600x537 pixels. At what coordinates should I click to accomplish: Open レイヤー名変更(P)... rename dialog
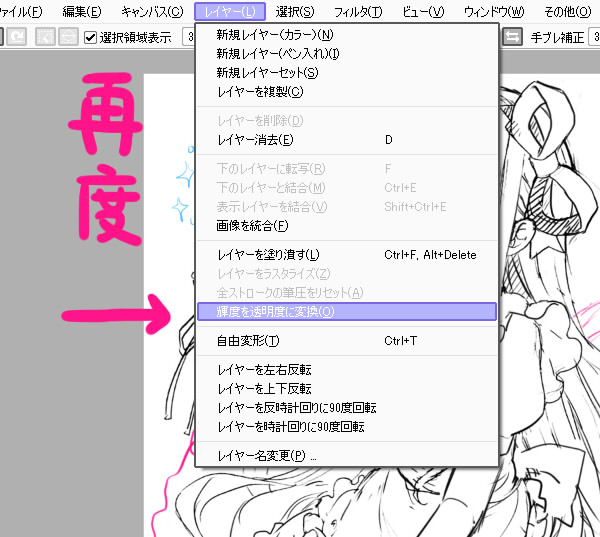coord(347,456)
